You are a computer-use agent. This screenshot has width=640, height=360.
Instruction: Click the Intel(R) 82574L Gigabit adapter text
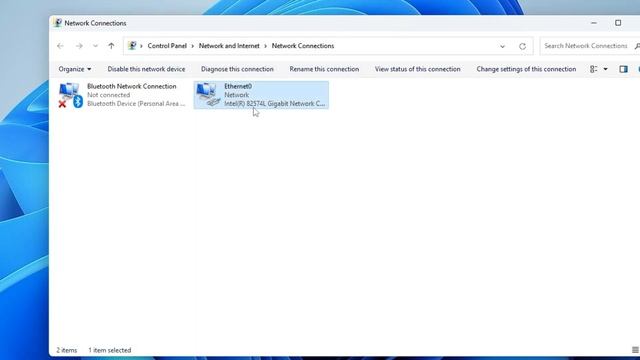[x=275, y=104]
